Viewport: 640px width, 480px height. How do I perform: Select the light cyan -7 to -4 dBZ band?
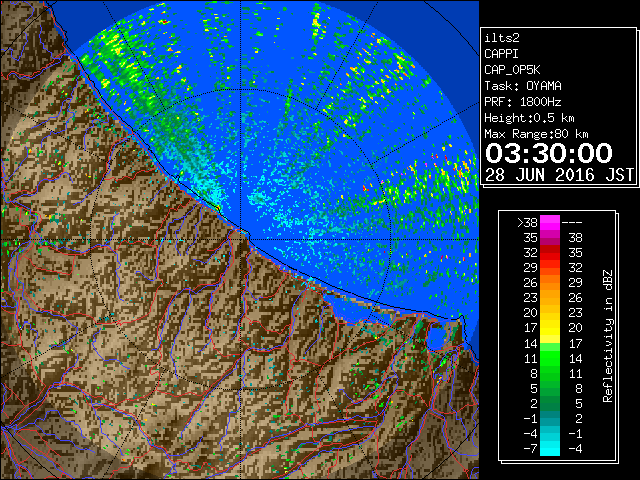(550, 449)
